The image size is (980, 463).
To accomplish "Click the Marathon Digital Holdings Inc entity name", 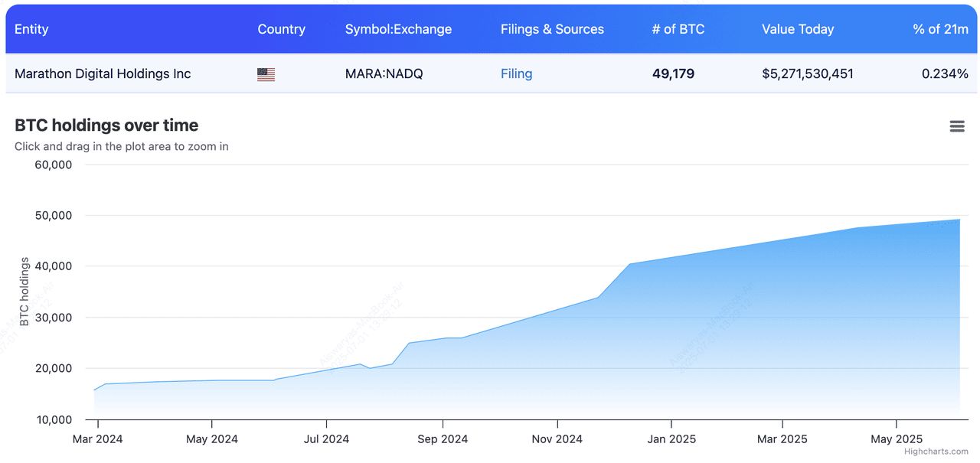I will pos(103,73).
